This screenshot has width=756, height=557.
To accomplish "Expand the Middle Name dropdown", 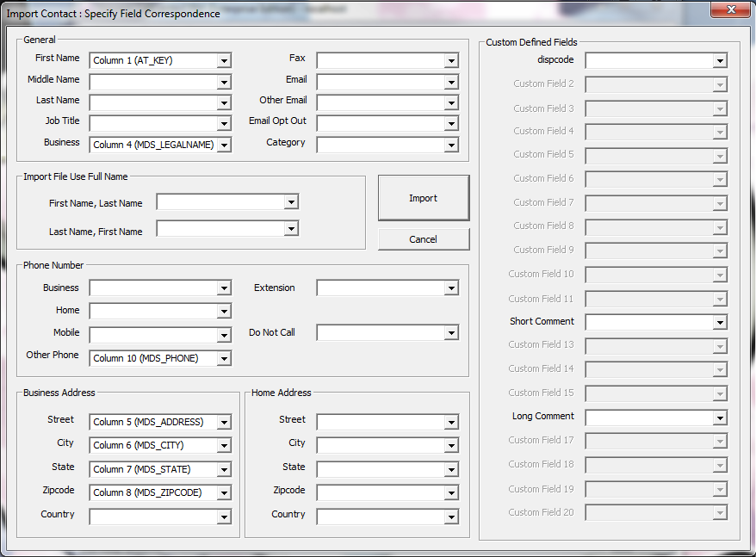I will click(224, 82).
